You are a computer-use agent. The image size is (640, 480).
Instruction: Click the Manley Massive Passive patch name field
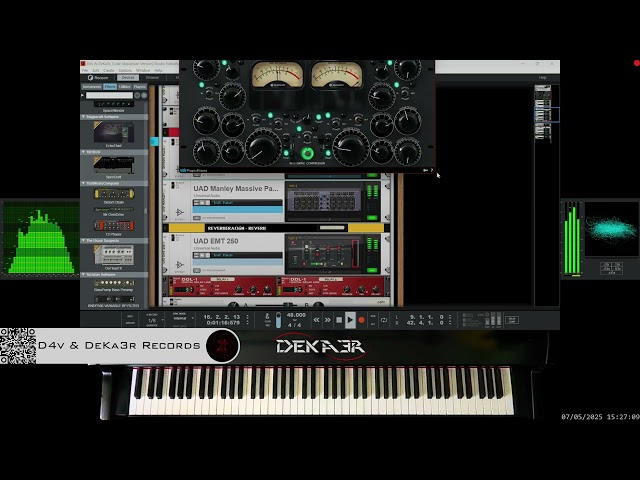tap(247, 202)
